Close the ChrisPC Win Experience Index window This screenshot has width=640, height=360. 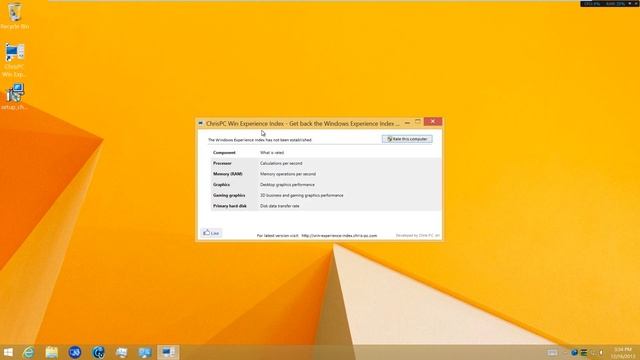433,122
